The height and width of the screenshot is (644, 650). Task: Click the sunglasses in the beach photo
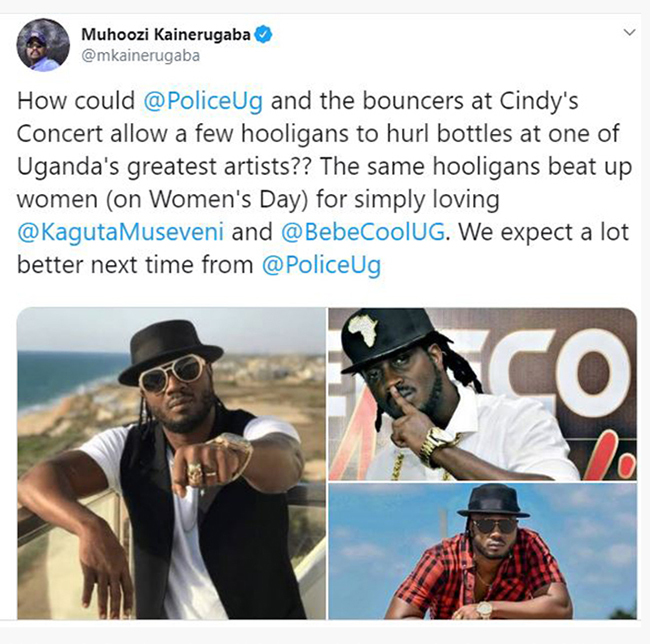point(173,373)
